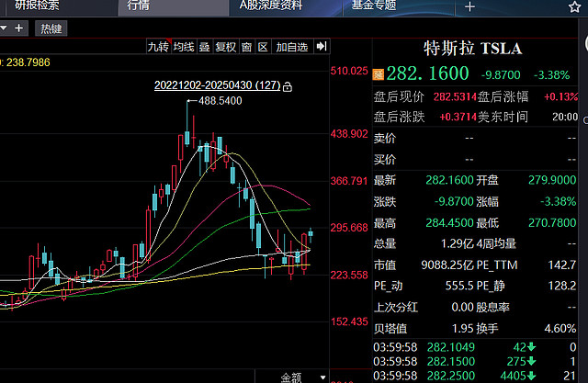588x383 pixels.
Task: Toggle the 九转 indicator
Action: tap(158, 47)
